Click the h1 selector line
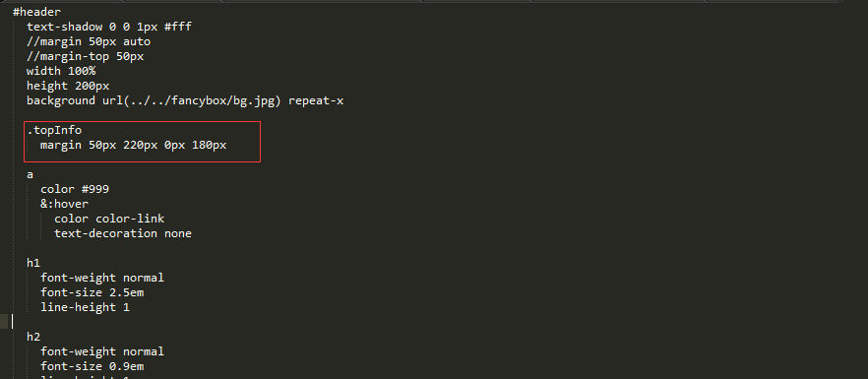868x379 pixels. point(33,263)
